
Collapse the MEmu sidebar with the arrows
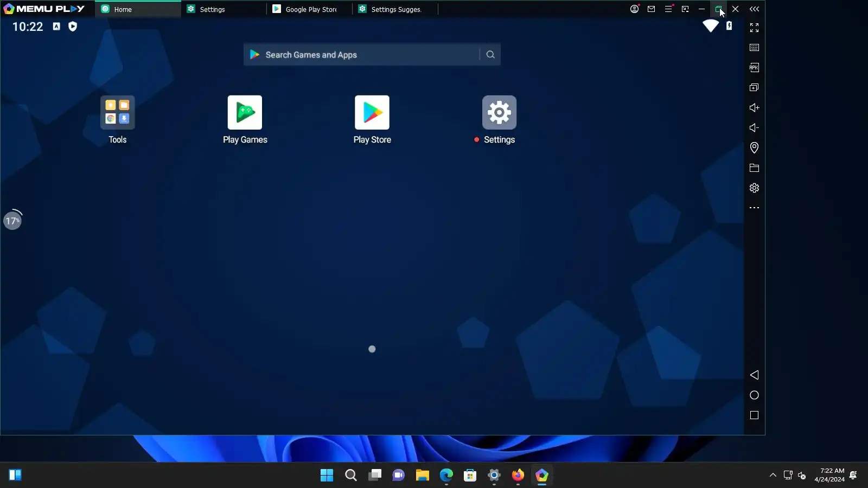click(754, 9)
